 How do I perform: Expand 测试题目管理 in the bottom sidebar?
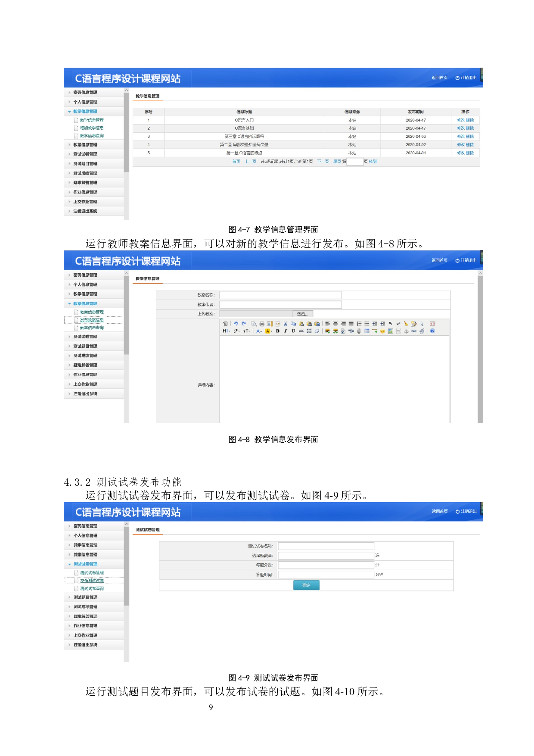[85, 597]
